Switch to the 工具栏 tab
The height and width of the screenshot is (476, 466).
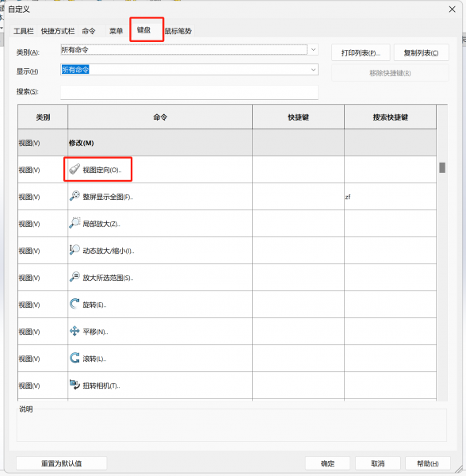(x=23, y=31)
